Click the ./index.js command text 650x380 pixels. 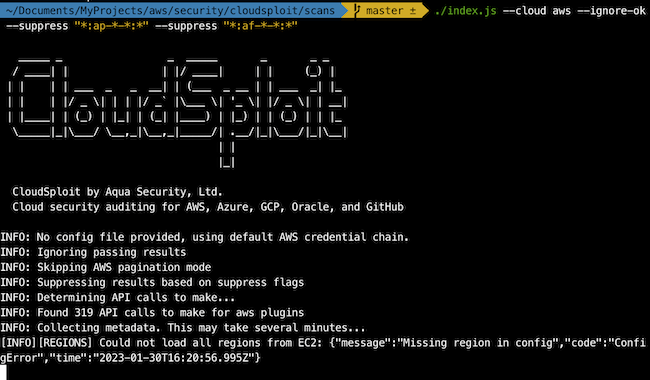(465, 11)
